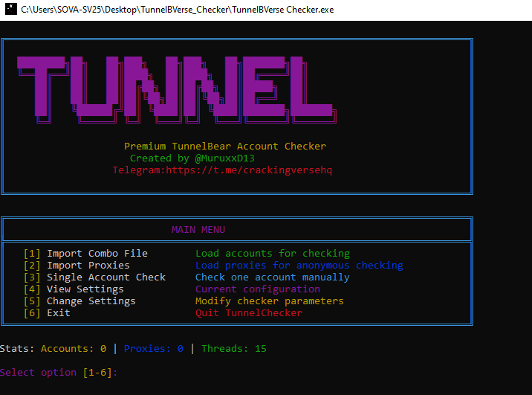Click the red Quit TunnelChecker text
532x395 pixels.
tap(248, 313)
